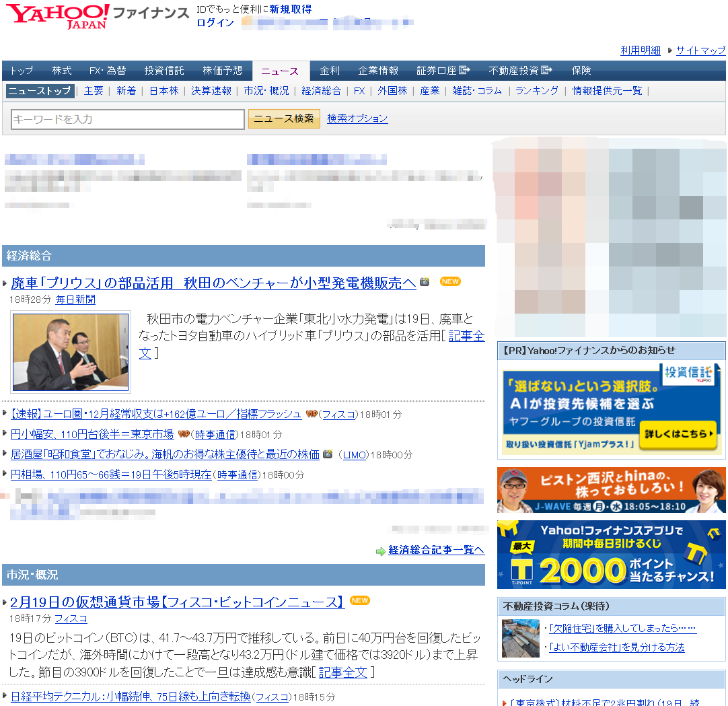Open 利用明細 link

point(641,50)
